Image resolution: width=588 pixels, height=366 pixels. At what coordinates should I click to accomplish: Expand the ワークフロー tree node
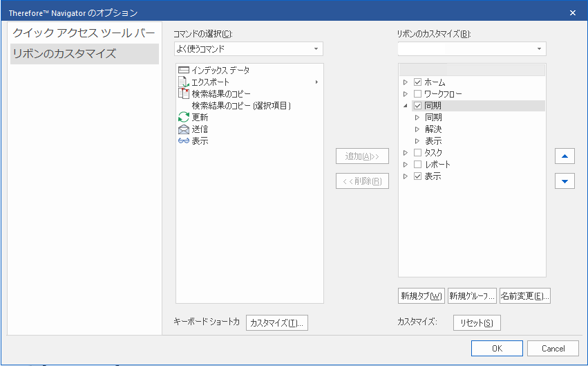[x=406, y=93]
